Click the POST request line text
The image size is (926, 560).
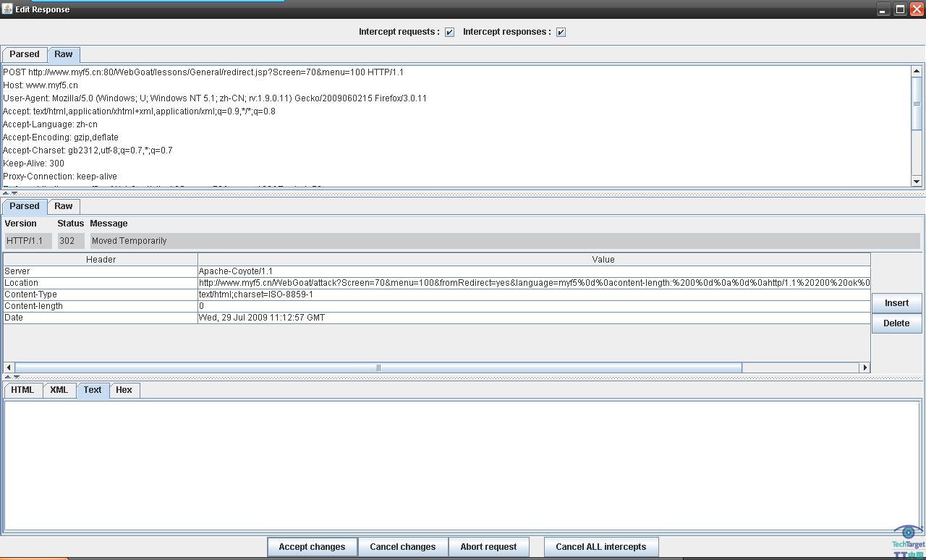pos(203,72)
